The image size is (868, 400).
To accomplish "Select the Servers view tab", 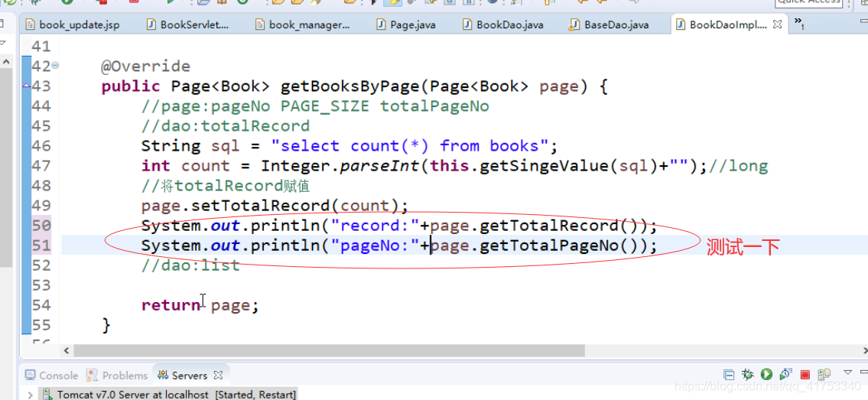I will pos(183,375).
